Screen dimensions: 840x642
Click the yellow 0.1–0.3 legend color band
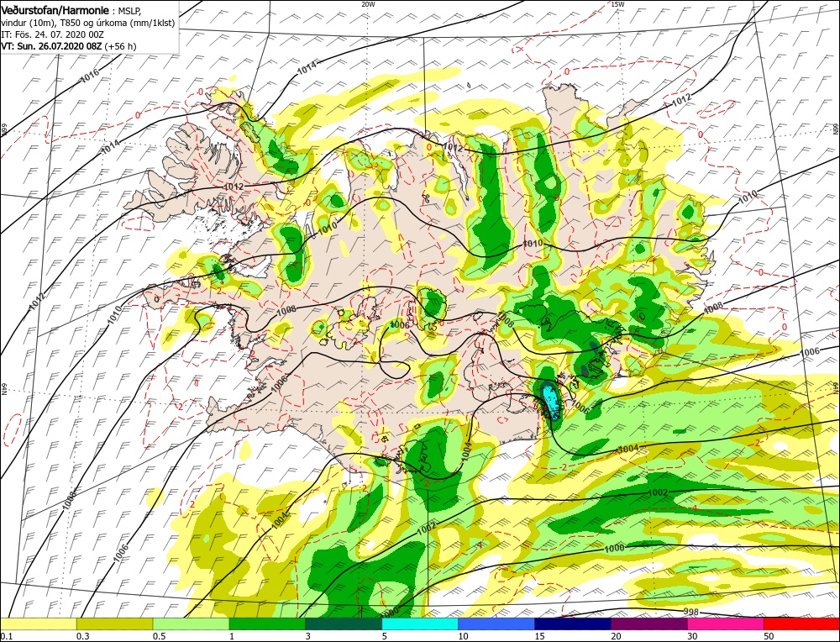point(38,624)
